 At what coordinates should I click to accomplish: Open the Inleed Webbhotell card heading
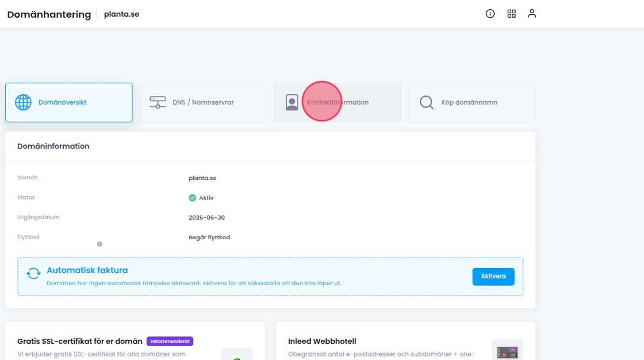tap(322, 342)
